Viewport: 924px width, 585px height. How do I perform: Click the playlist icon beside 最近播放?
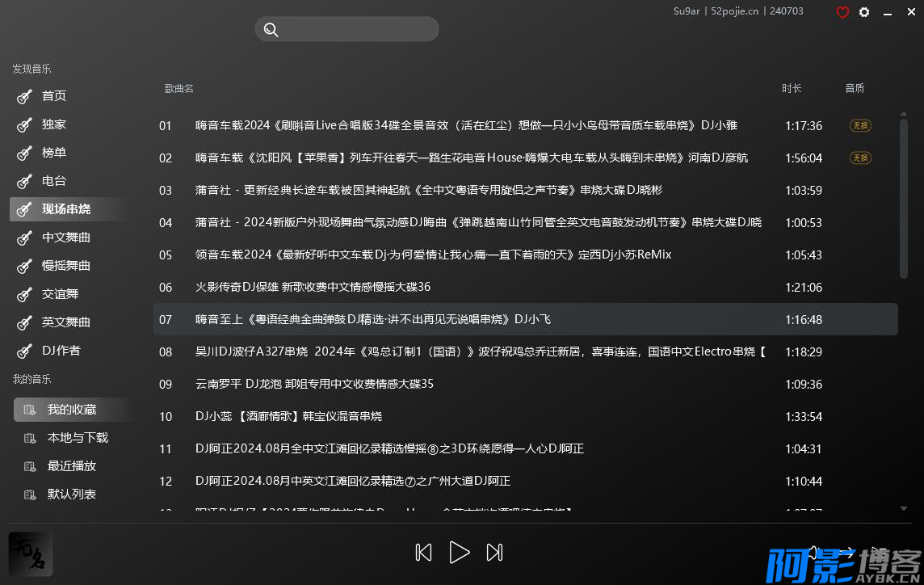point(31,466)
